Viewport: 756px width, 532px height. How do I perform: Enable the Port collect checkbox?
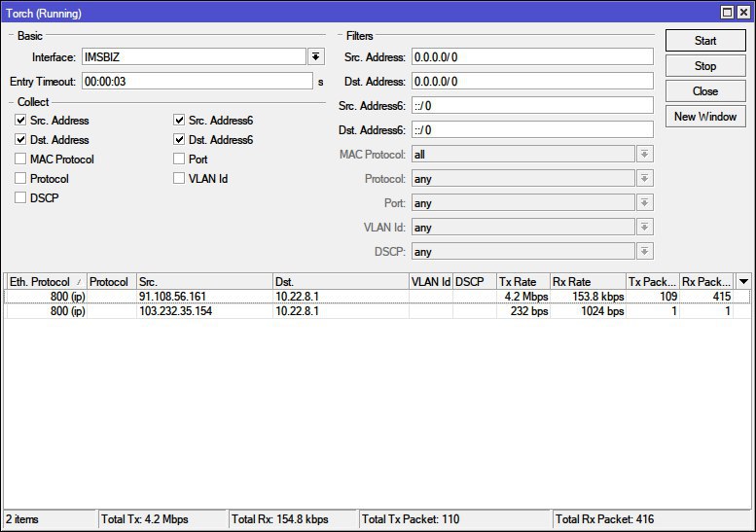pos(179,160)
